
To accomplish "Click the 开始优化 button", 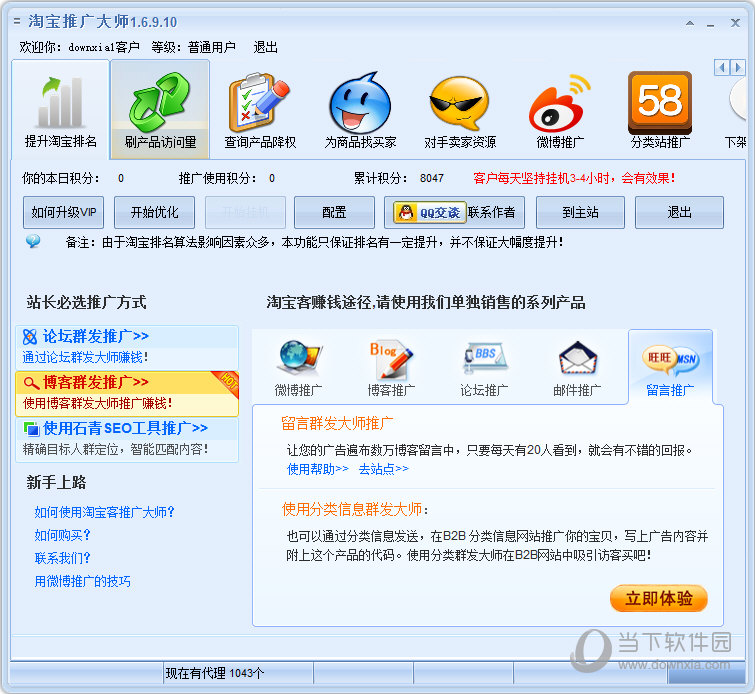I will pyautogui.click(x=155, y=212).
